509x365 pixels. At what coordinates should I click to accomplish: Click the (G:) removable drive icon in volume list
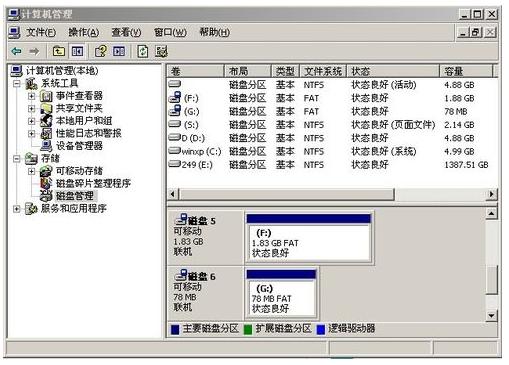click(175, 111)
